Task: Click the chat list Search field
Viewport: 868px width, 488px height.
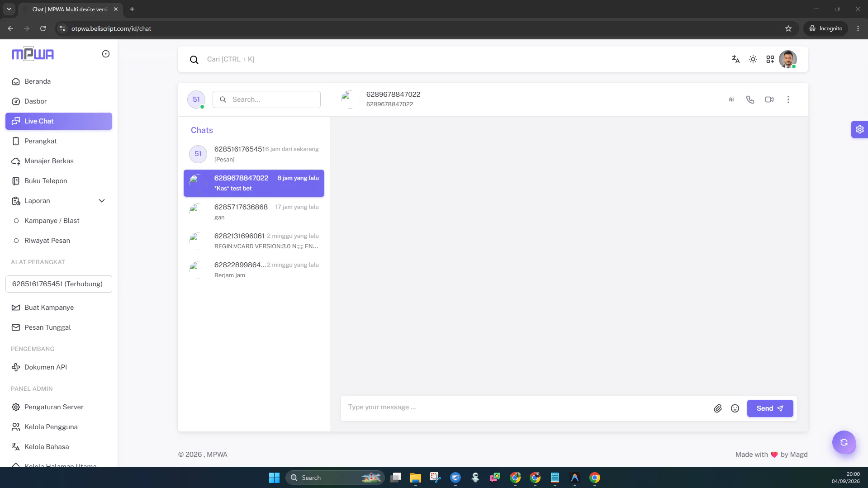Action: pyautogui.click(x=266, y=99)
